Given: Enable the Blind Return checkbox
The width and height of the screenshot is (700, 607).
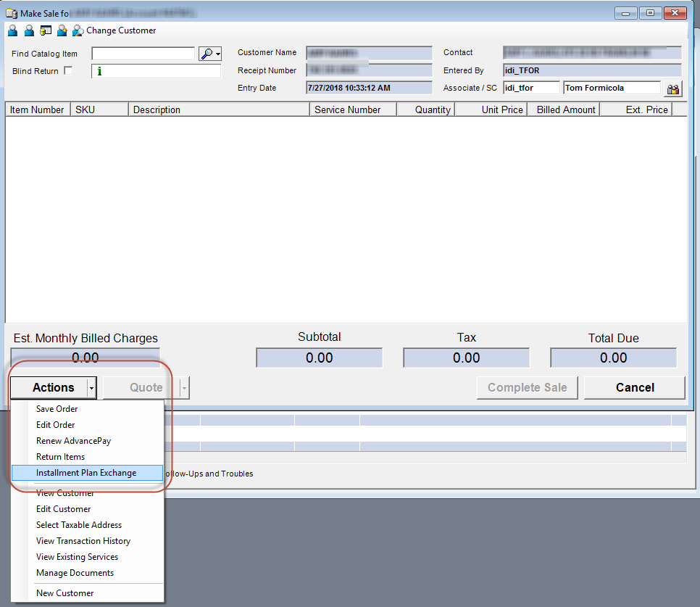Looking at the screenshot, I should pyautogui.click(x=68, y=71).
